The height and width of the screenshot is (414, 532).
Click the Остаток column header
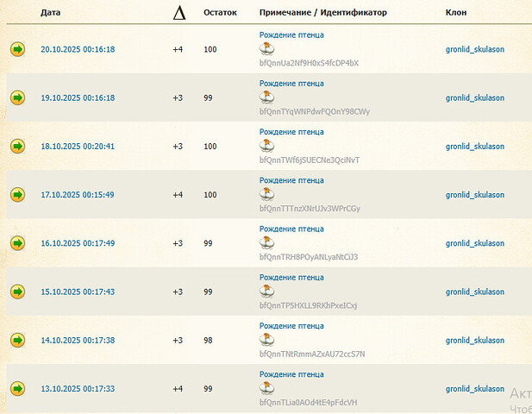click(x=220, y=13)
